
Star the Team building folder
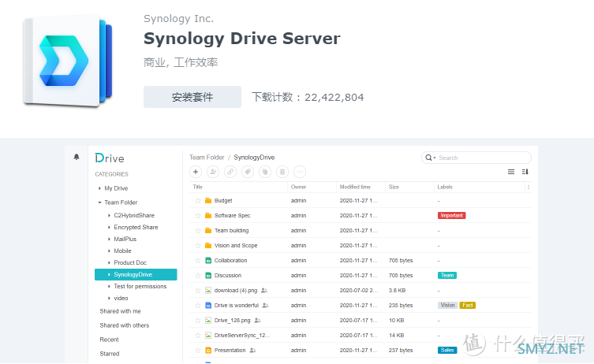[x=198, y=230]
